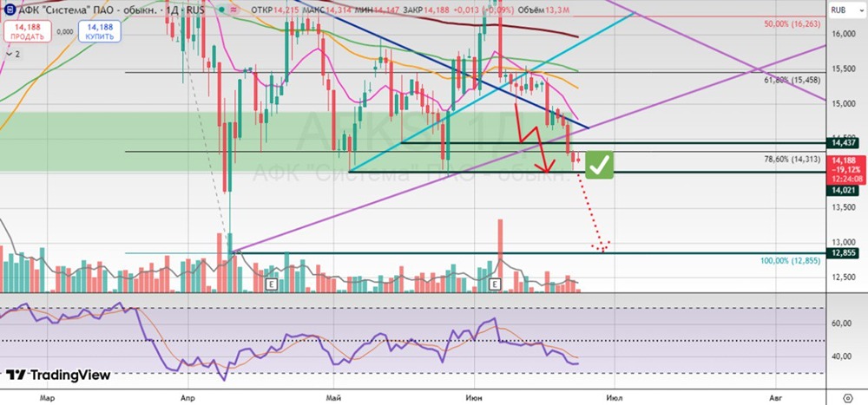Click the 12,855 dark price level label
The image size is (868, 405).
pyautogui.click(x=843, y=253)
